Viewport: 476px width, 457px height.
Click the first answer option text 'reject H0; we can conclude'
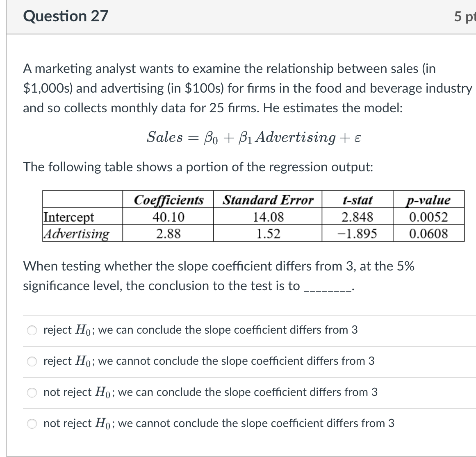pos(201,330)
